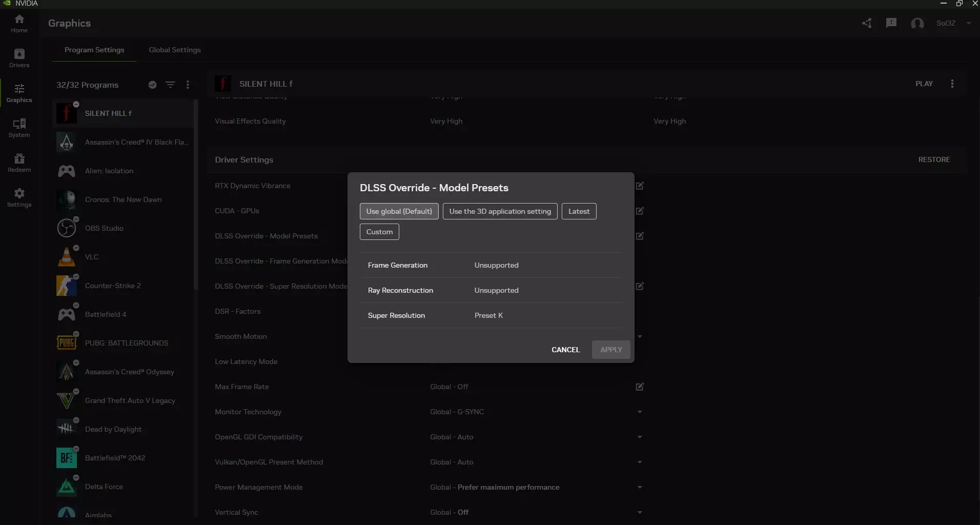Expand the Monitor Technology dropdown
Screen dimensions: 980x525
click(x=640, y=412)
